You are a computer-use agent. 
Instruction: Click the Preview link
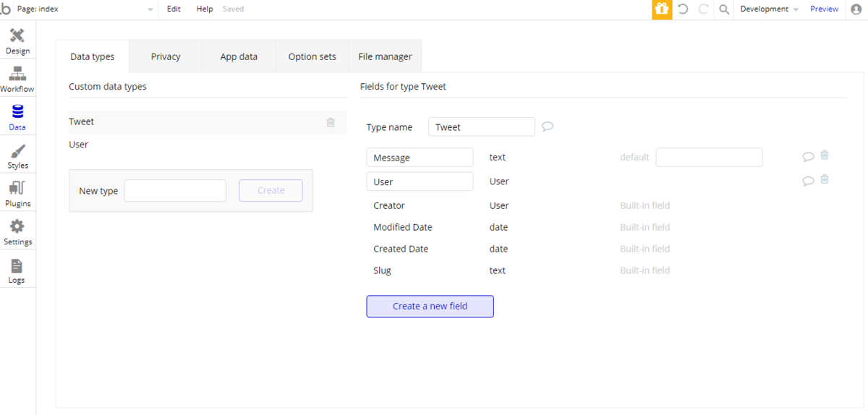pyautogui.click(x=824, y=9)
